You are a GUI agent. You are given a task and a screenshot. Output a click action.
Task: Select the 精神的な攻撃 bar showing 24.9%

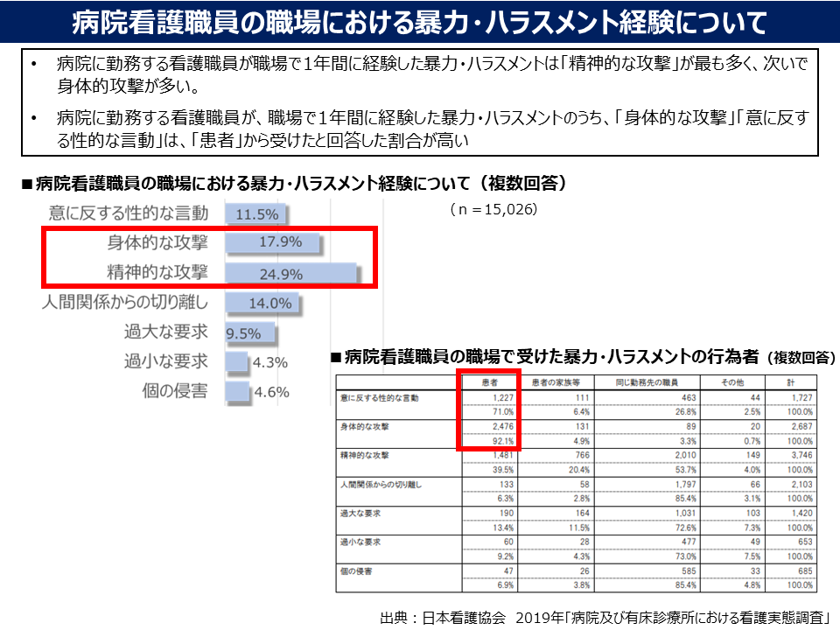click(x=289, y=273)
